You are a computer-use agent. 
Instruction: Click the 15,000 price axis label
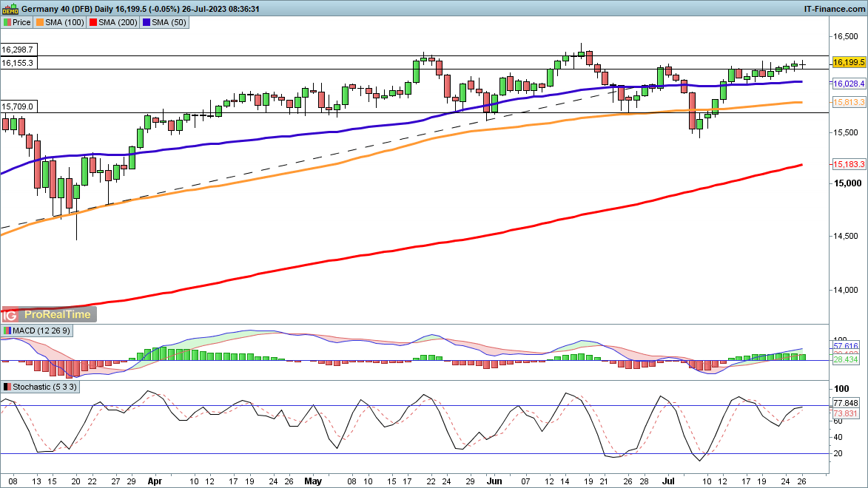click(x=847, y=183)
